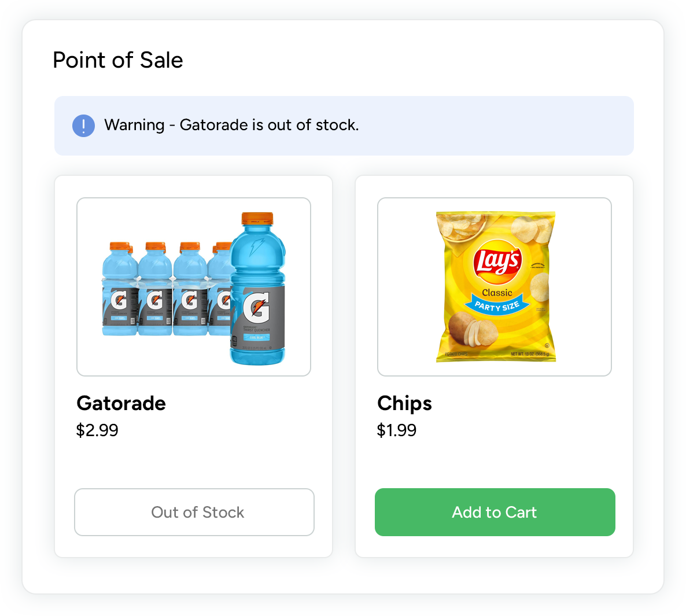The width and height of the screenshot is (686, 616).
Task: Click the Gatorade out of stock warning text
Action: 231,125
